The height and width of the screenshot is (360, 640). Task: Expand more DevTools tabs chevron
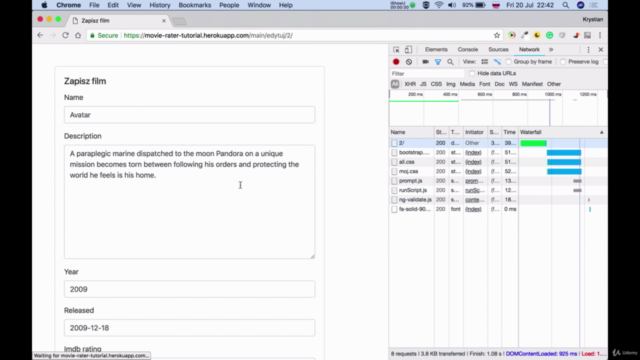point(551,50)
